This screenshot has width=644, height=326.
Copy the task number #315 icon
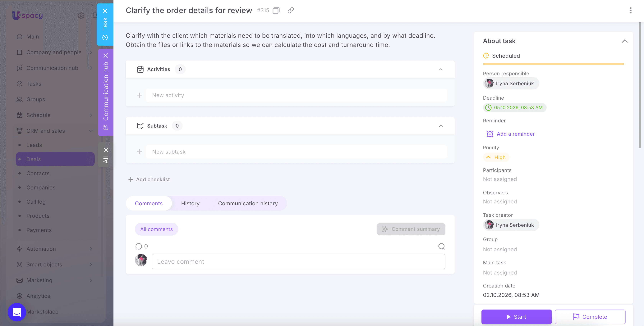point(276,11)
